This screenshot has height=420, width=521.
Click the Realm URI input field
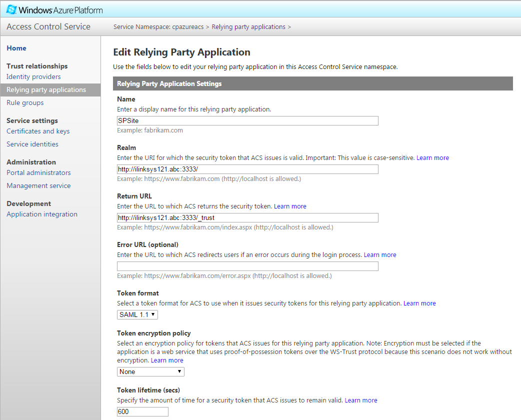coord(247,169)
